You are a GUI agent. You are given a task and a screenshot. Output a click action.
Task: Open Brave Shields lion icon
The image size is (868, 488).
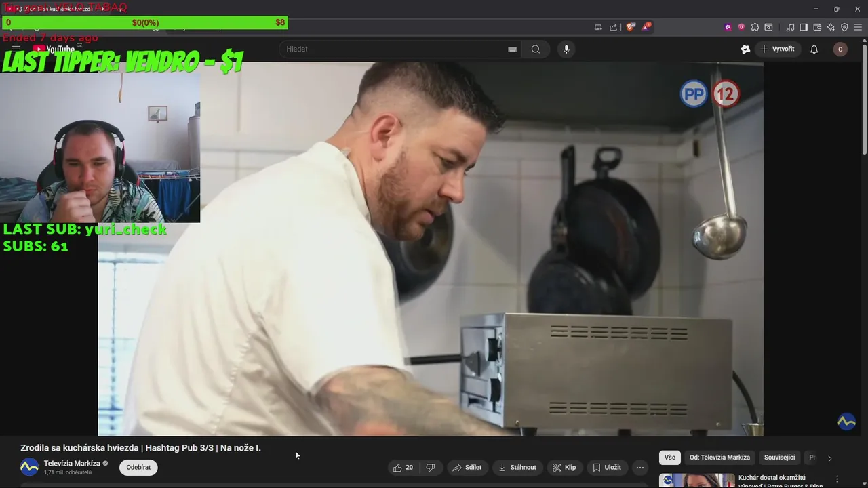[630, 27]
